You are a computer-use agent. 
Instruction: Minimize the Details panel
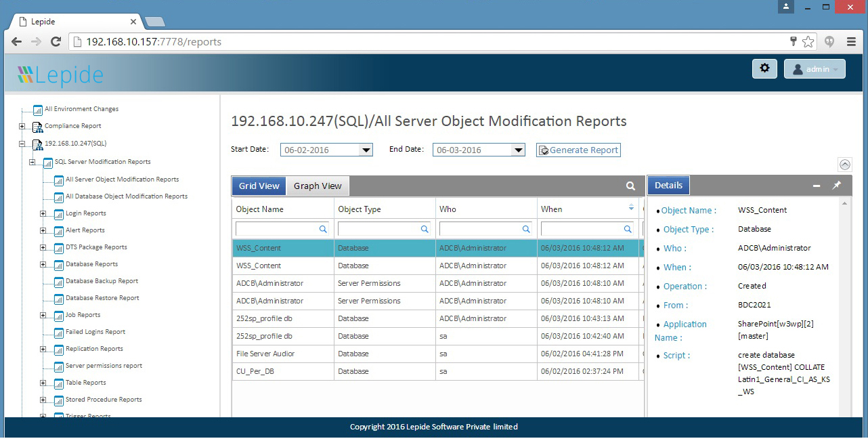[x=817, y=186]
